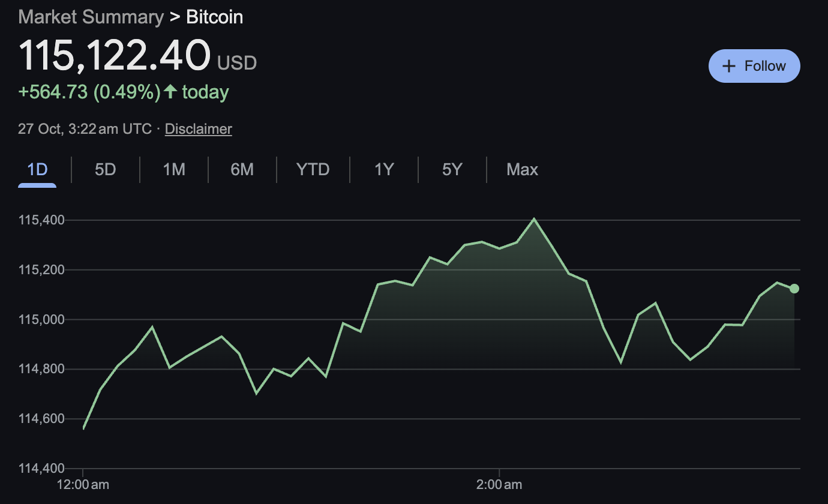The width and height of the screenshot is (828, 504).
Task: Click the latest price dot on the chart
Action: click(793, 289)
